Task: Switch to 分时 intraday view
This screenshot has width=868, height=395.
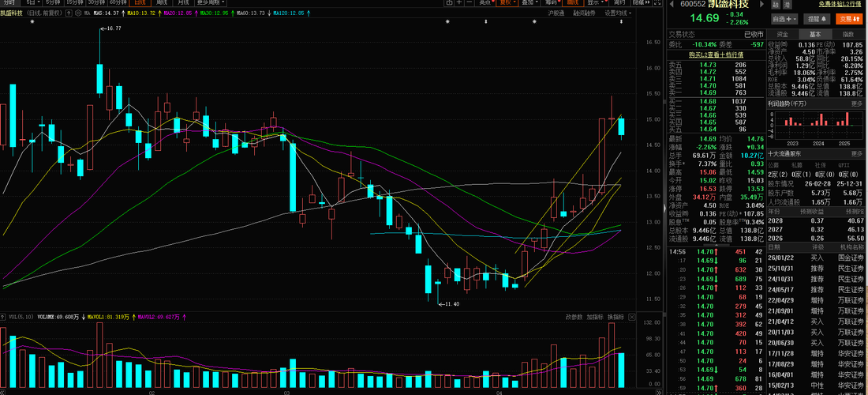Action: pos(9,3)
